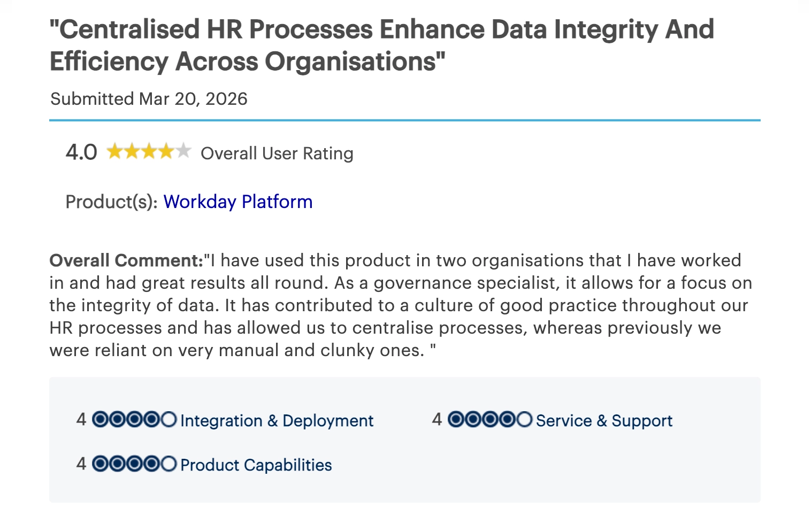The image size is (812, 508).
Task: Click the first gold star in overall rating
Action: tap(115, 152)
